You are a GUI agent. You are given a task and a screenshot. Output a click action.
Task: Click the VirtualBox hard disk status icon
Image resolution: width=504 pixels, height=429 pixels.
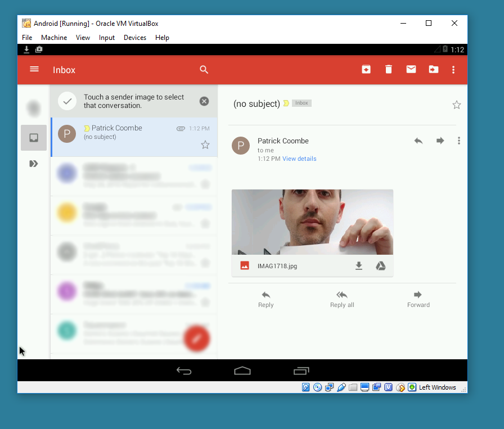[x=305, y=387]
